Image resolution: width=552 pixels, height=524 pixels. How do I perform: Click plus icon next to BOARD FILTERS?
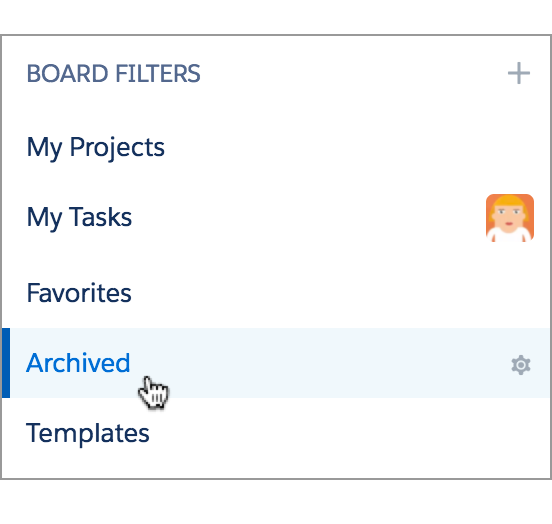point(519,73)
